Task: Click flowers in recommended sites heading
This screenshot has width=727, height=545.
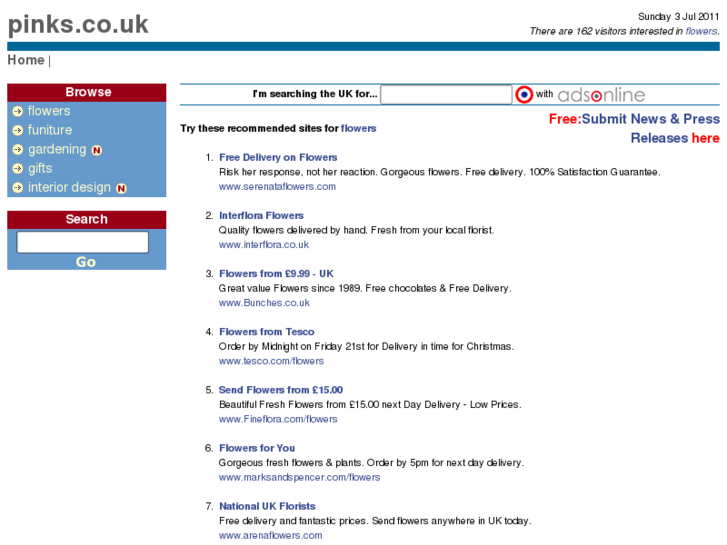Action: click(358, 128)
